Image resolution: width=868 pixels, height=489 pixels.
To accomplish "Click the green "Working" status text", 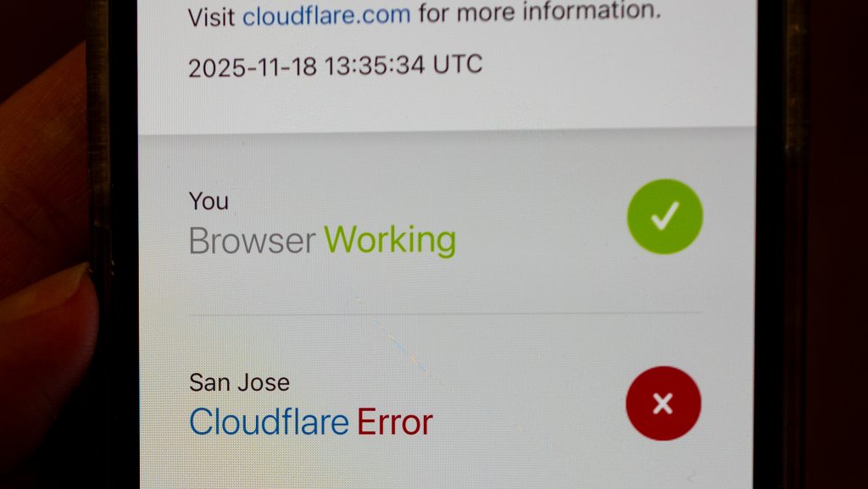I will point(390,240).
